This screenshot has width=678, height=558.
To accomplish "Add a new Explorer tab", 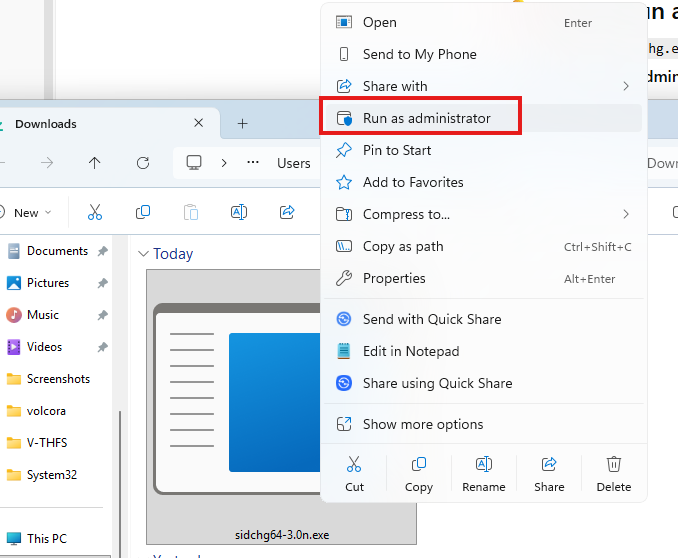I will tap(243, 124).
